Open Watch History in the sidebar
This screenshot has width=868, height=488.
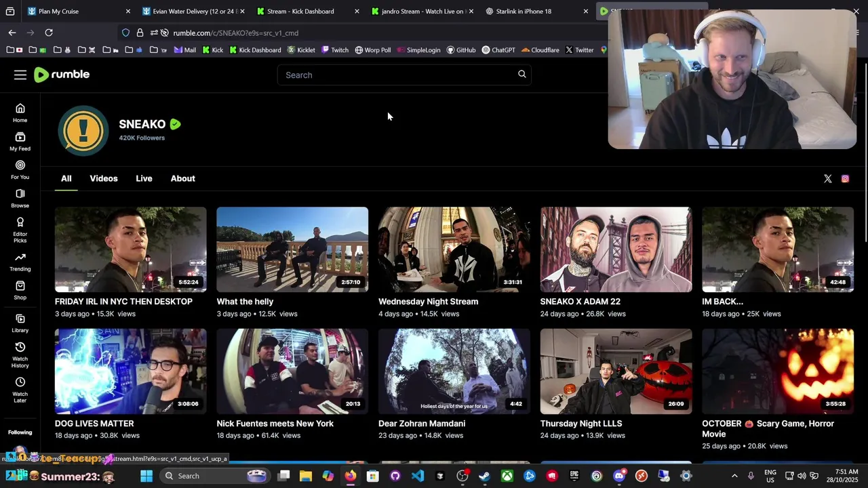(x=20, y=355)
